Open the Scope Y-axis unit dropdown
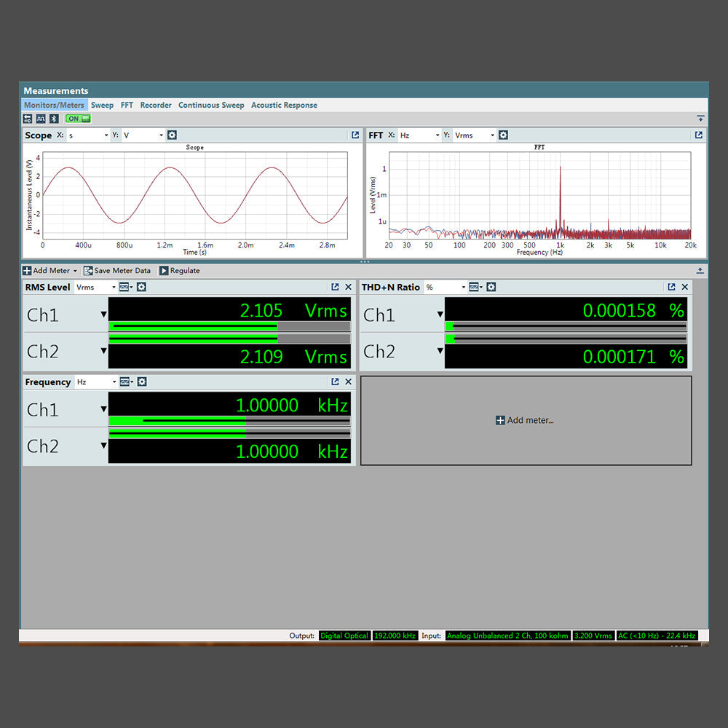 pos(143,135)
